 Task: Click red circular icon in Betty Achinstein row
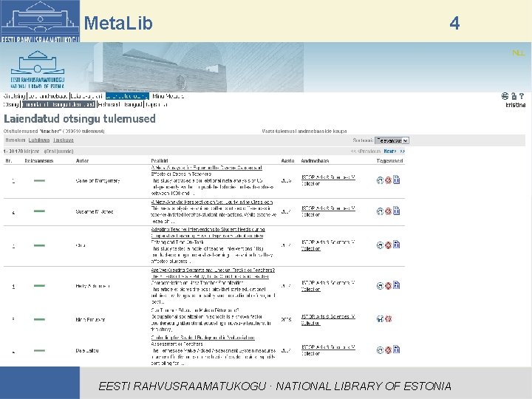click(x=388, y=286)
